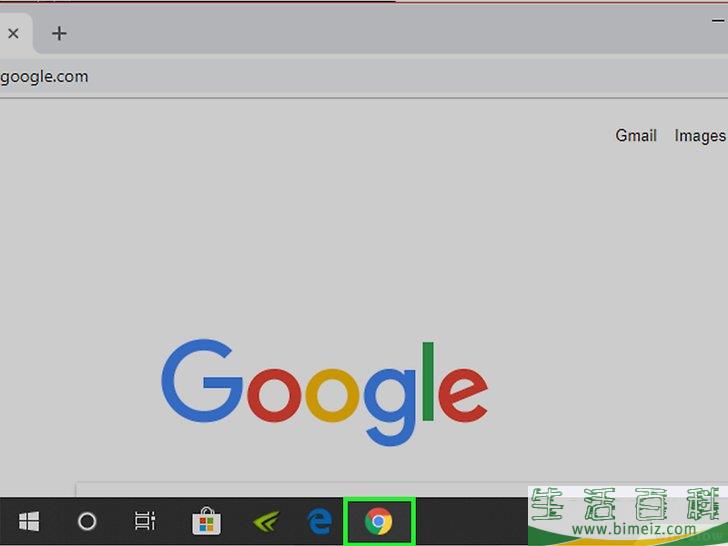Click the Google Chrome taskbar icon
The image size is (728, 546).
click(378, 521)
